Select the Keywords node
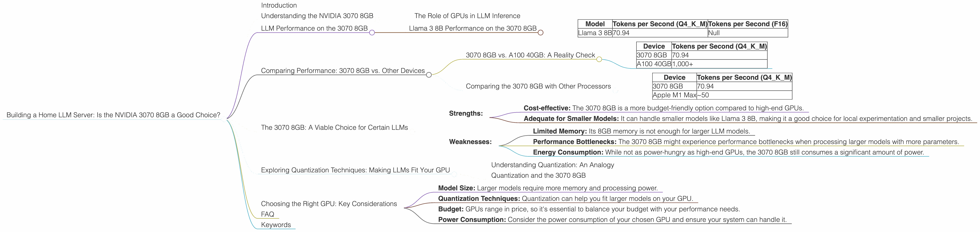 276,225
